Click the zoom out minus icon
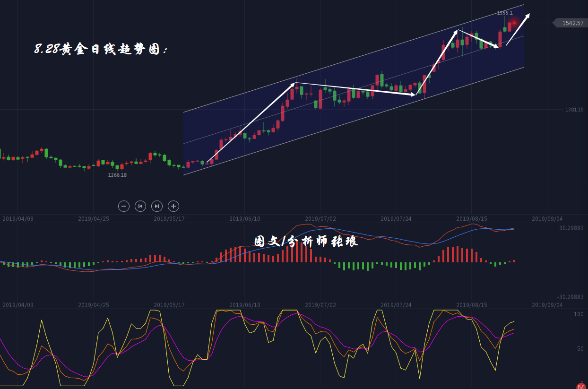Screen dimensions: 588x389 pos(124,206)
